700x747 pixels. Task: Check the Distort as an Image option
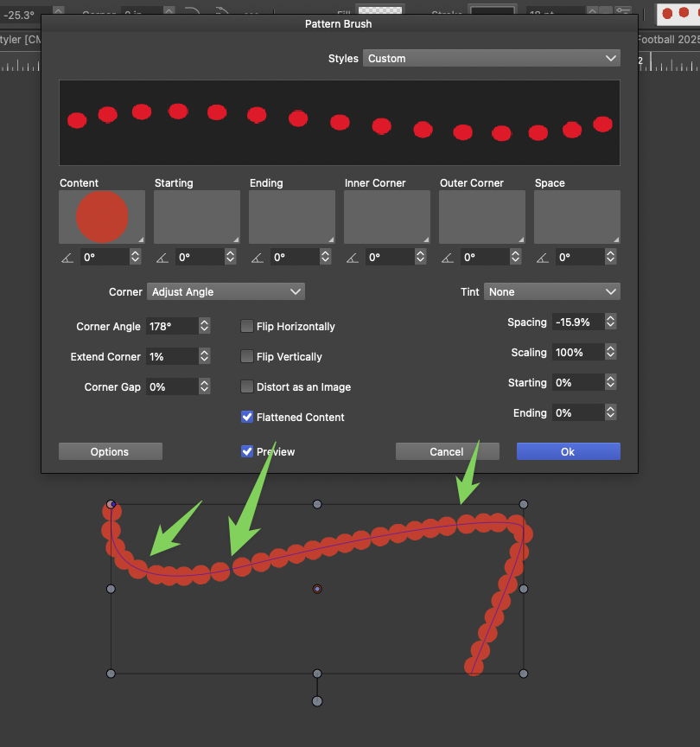[247, 387]
